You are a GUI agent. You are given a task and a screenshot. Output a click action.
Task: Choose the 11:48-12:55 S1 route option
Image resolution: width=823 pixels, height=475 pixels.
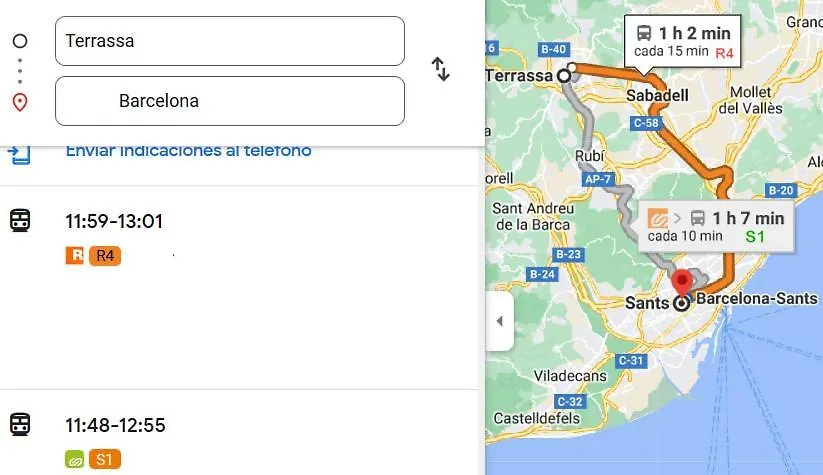pos(239,432)
